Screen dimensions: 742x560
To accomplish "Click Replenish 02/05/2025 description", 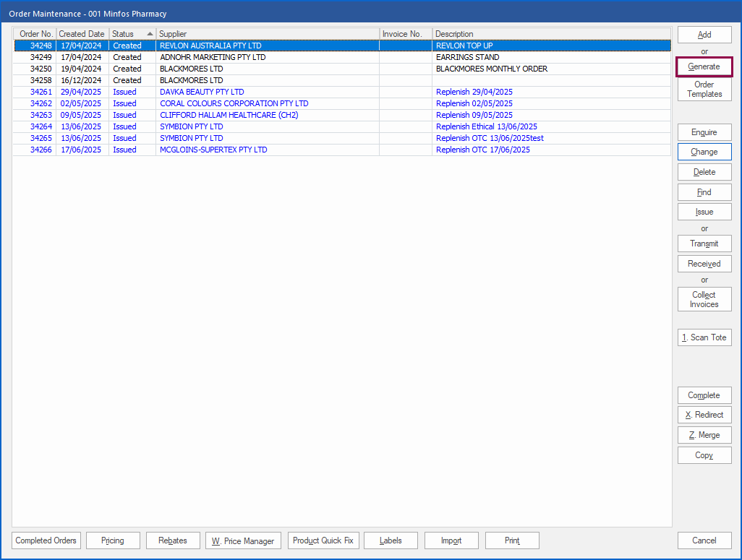I will tap(474, 103).
